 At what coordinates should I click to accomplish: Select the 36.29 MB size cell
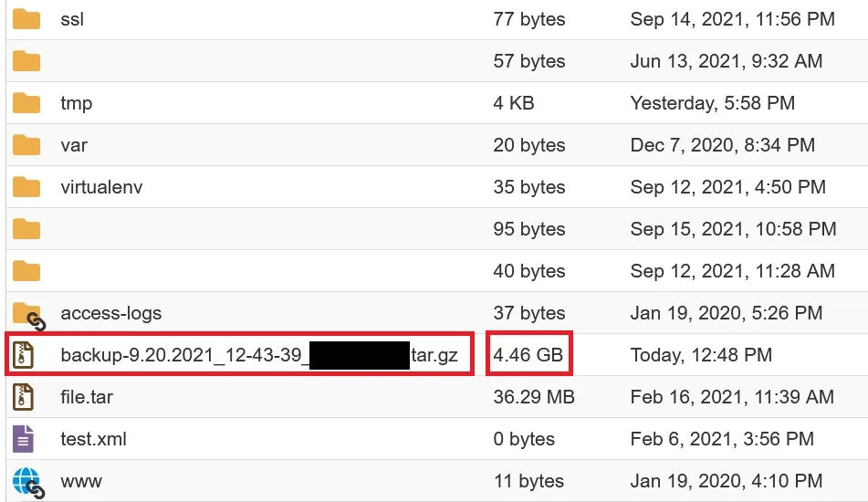coord(534,397)
